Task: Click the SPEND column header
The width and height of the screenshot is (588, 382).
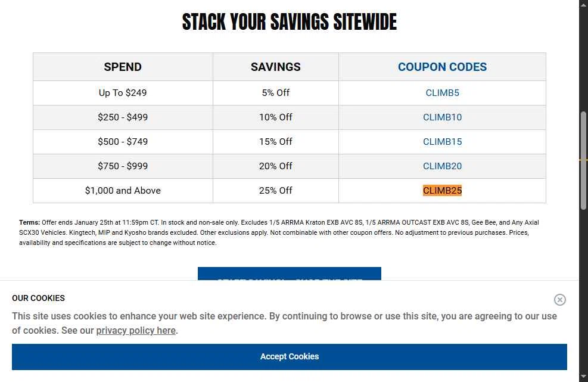Action: (123, 67)
